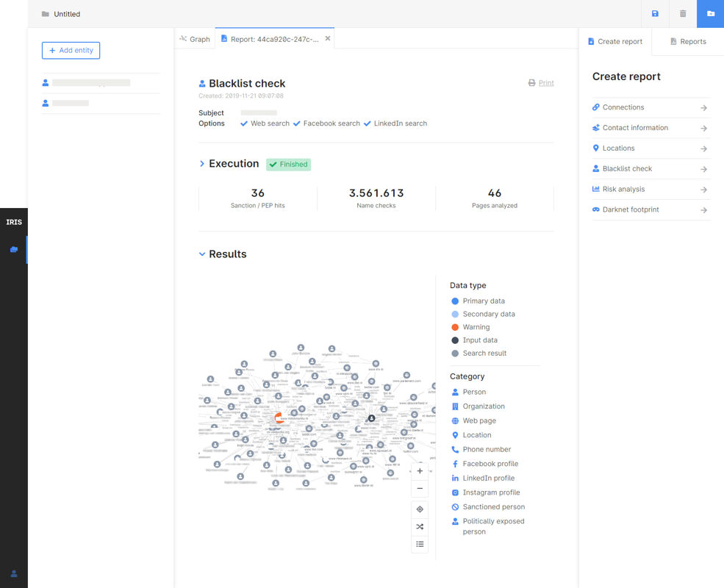Toggle Web search option checkmark

pyautogui.click(x=244, y=123)
